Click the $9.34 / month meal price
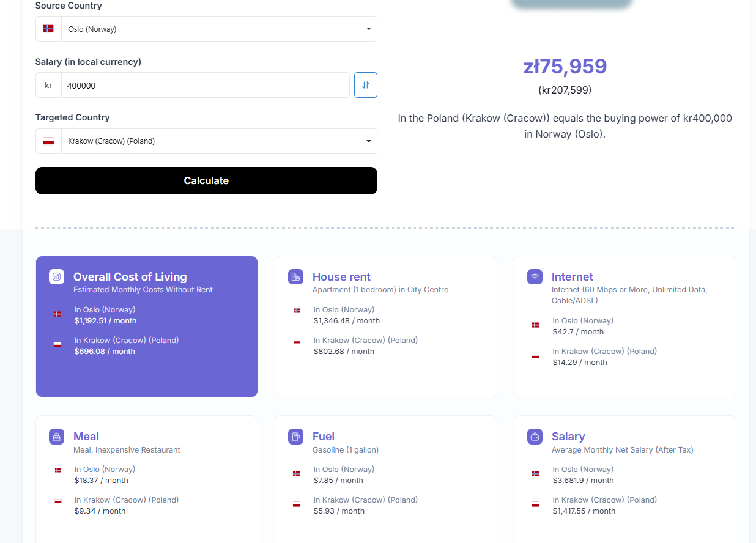This screenshot has width=756, height=543. [100, 511]
